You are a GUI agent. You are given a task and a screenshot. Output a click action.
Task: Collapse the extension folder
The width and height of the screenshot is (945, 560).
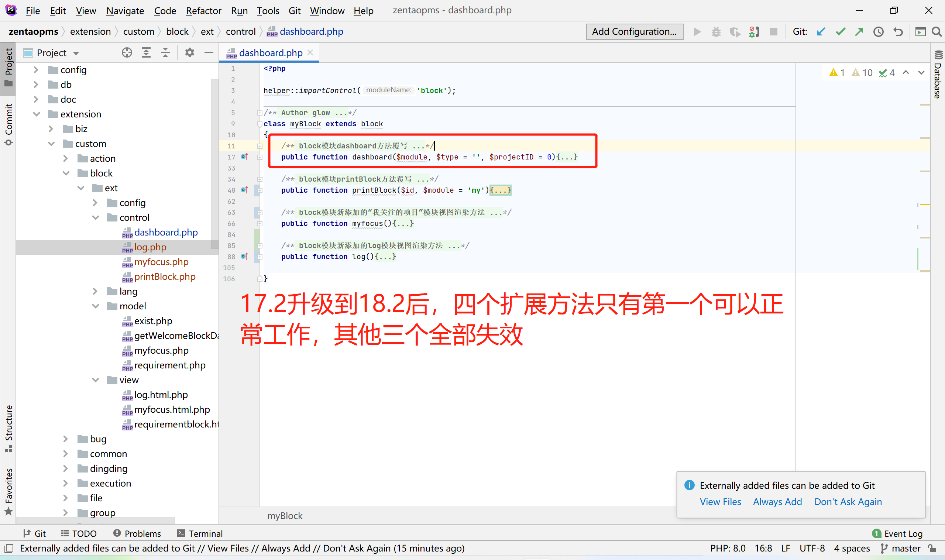coord(36,114)
